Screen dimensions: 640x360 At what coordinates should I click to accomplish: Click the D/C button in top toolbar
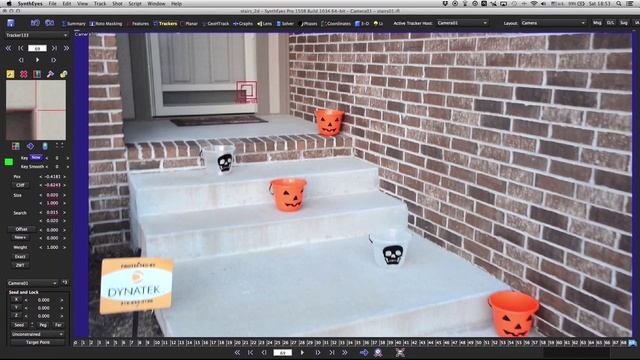pos(610,23)
